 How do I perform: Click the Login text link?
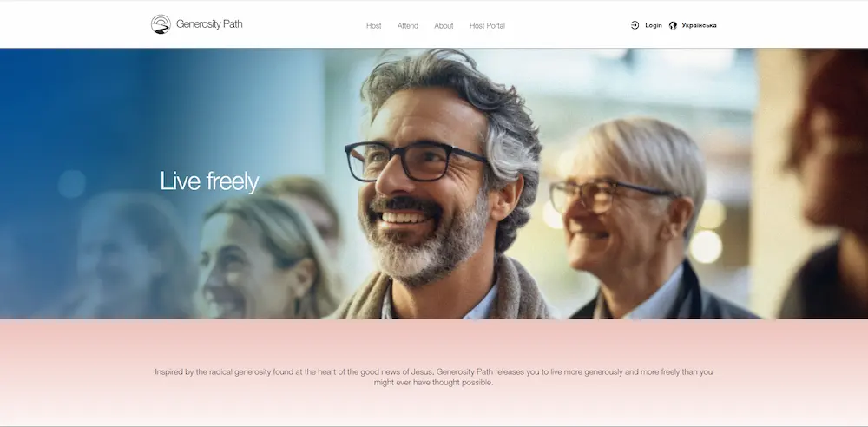(654, 25)
